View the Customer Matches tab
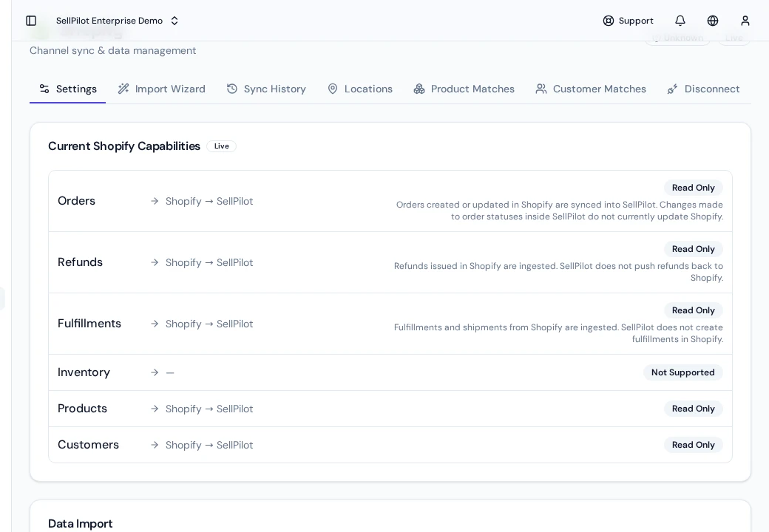 591,89
